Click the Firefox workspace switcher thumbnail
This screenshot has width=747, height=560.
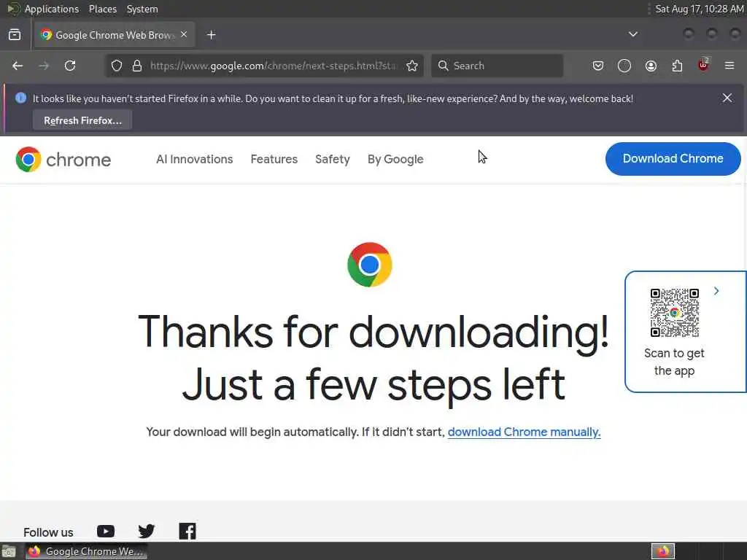tap(662, 551)
